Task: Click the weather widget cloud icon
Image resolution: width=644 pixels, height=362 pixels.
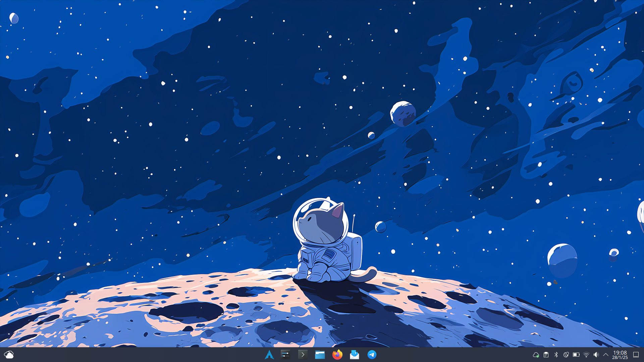Action: pyautogui.click(x=9, y=355)
